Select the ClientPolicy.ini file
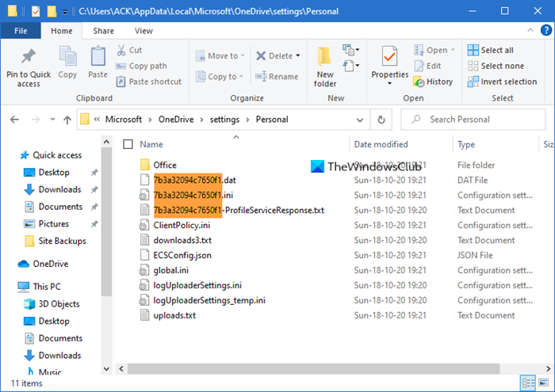The height and width of the screenshot is (392, 555). (182, 225)
